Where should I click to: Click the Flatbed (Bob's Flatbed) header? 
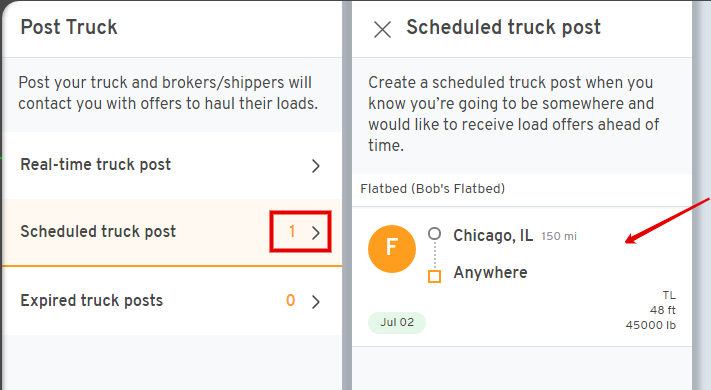(433, 189)
